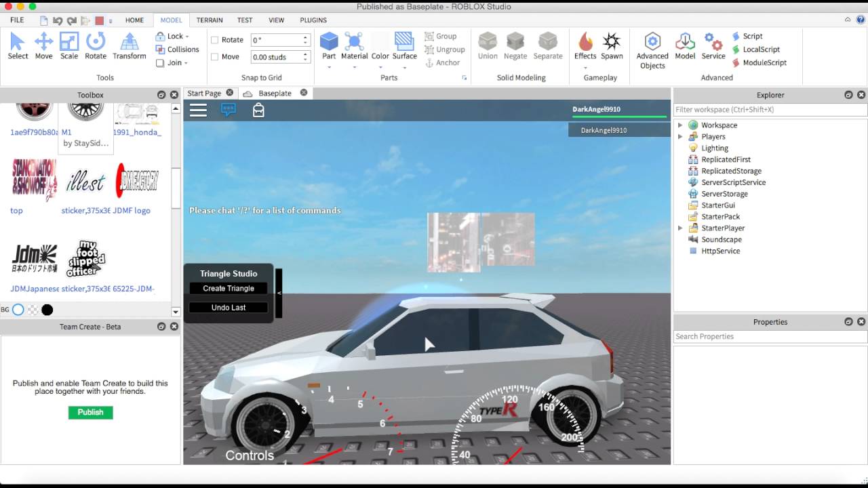Screen dimensions: 868x488
Task: Open the in-game backpack icon
Action: [258, 110]
